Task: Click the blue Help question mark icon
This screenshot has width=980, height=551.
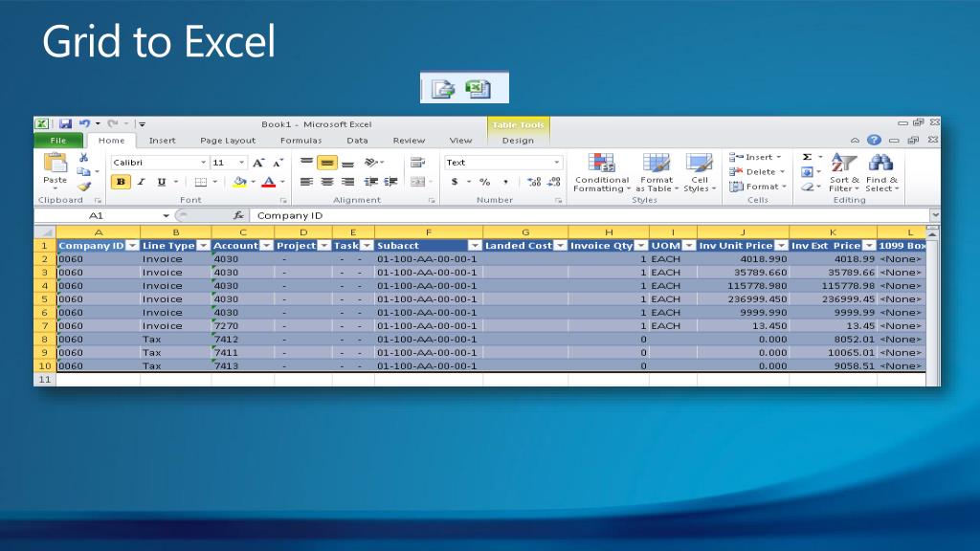Action: coord(874,140)
